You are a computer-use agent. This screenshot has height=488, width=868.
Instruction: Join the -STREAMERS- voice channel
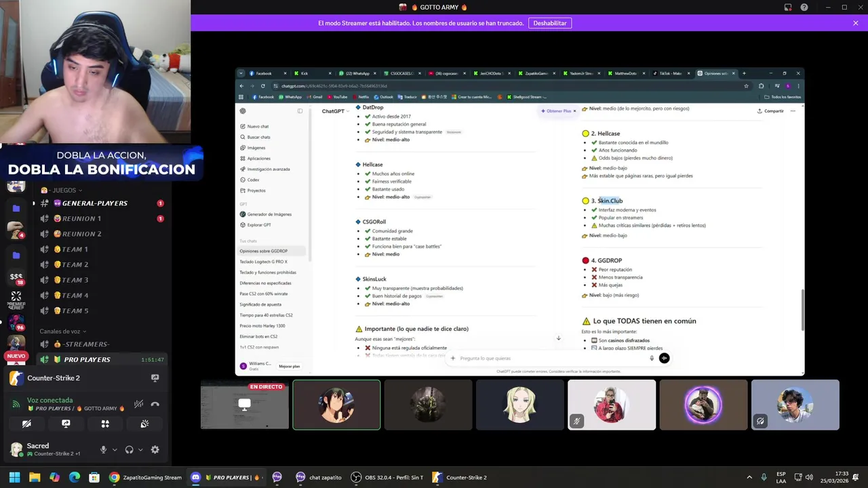coord(100,344)
